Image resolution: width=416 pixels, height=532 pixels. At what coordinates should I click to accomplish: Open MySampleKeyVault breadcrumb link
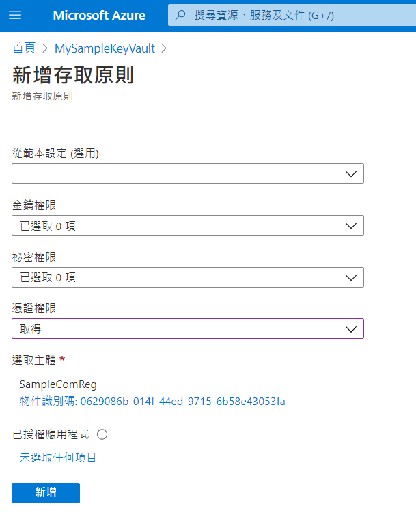[x=105, y=48]
